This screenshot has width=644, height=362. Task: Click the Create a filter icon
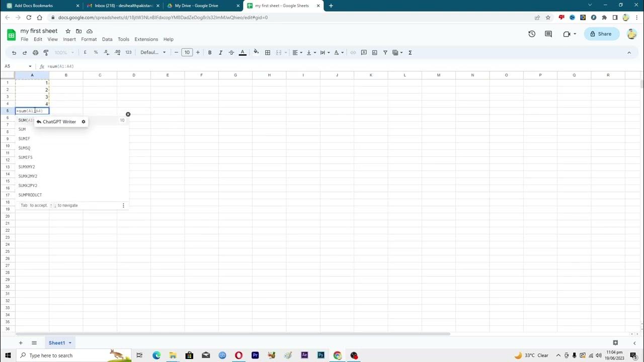click(385, 52)
